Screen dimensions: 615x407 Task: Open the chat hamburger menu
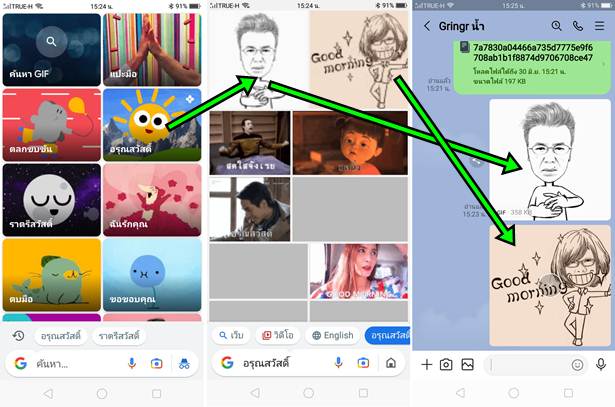pyautogui.click(x=599, y=26)
